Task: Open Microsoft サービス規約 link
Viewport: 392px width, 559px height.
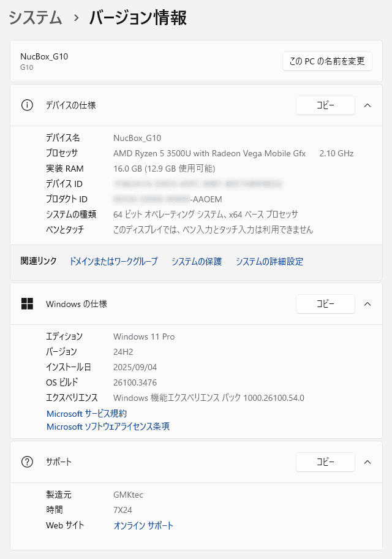Action: 87,414
